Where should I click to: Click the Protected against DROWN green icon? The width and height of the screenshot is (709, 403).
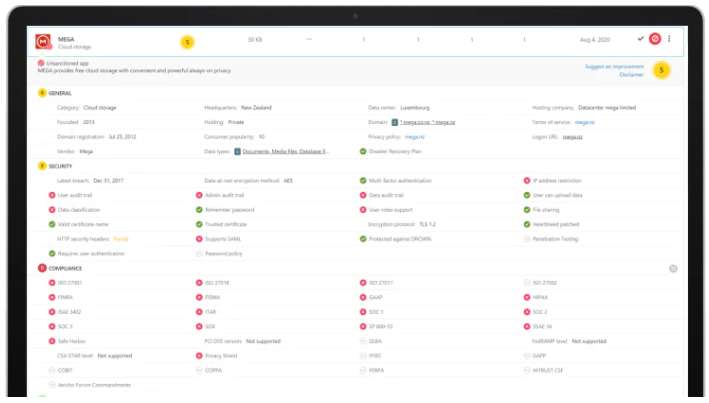point(363,239)
